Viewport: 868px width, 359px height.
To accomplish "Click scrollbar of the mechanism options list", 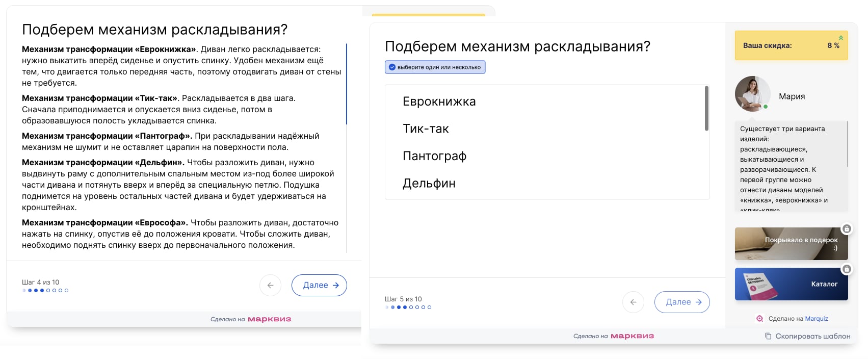I will pyautogui.click(x=706, y=108).
